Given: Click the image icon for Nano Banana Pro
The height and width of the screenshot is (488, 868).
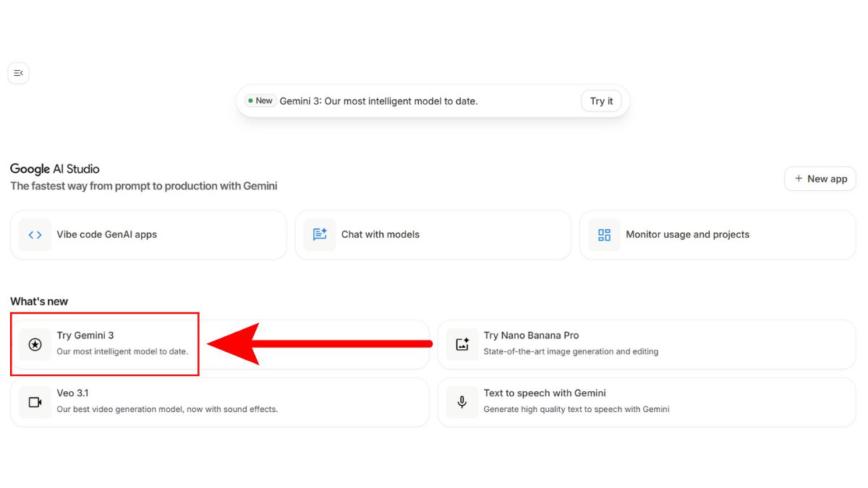Looking at the screenshot, I should coord(462,345).
